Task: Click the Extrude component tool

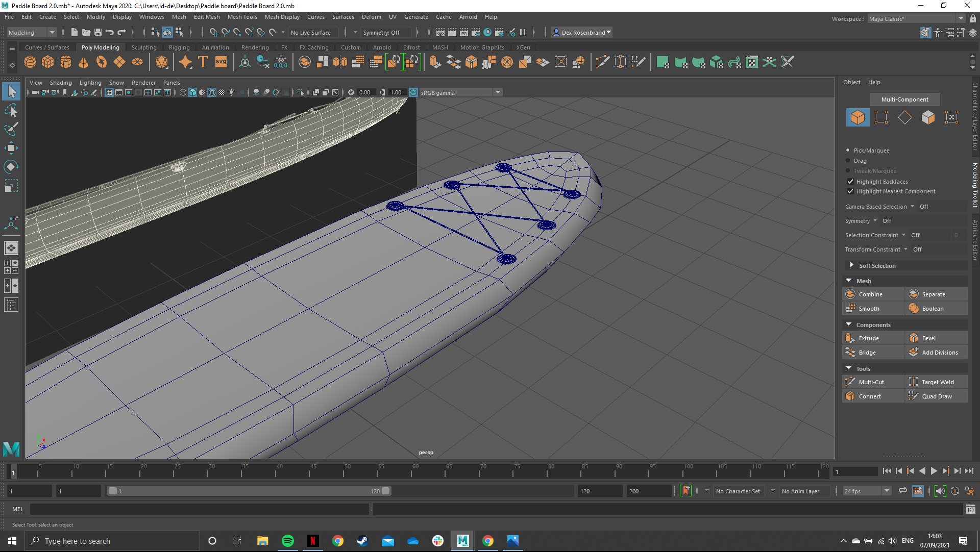Action: click(x=868, y=338)
